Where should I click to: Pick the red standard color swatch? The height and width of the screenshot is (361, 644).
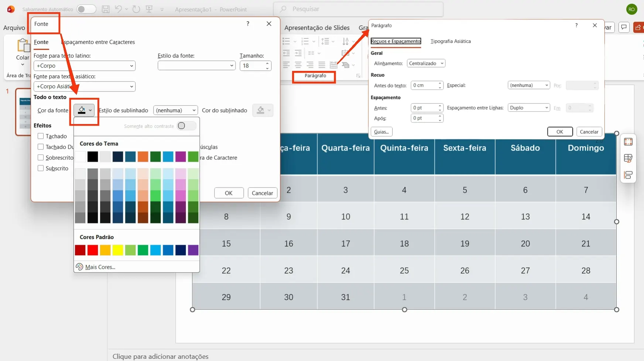coord(93,250)
